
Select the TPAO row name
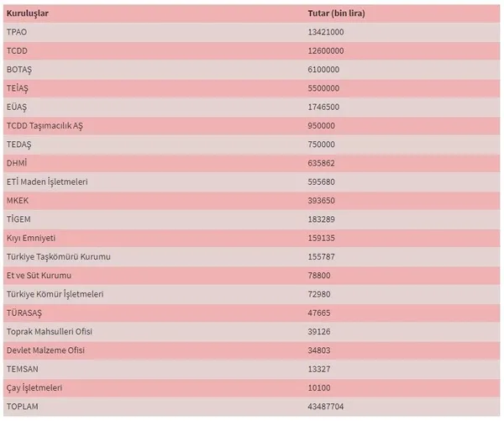(x=16, y=32)
